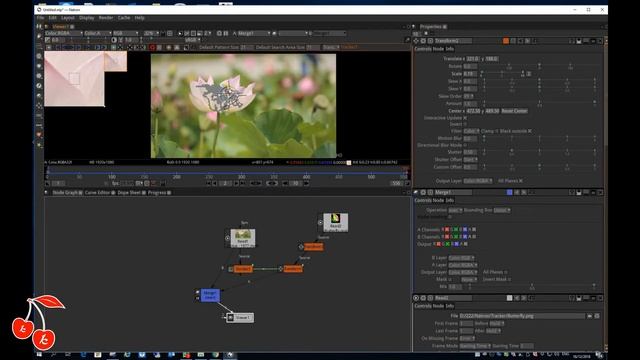The image size is (640, 360).
Task: Click the Windows Start button
Action: [39, 355]
